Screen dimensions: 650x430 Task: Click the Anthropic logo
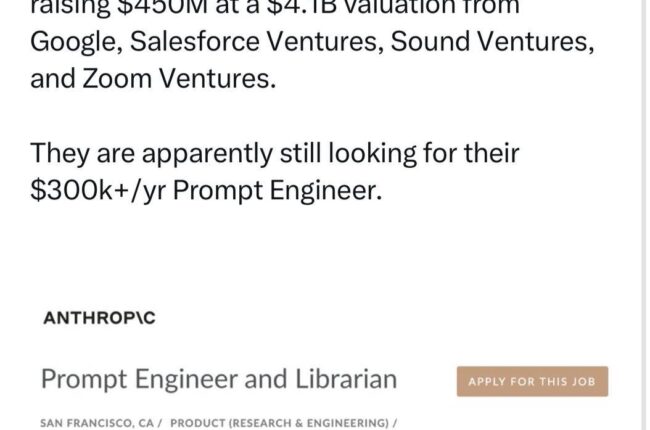(x=99, y=318)
